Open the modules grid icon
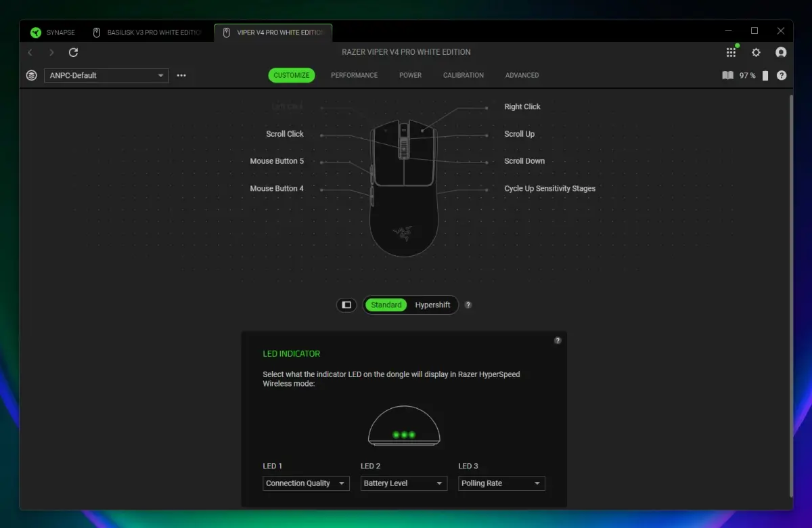The width and height of the screenshot is (812, 528). pyautogui.click(x=731, y=52)
